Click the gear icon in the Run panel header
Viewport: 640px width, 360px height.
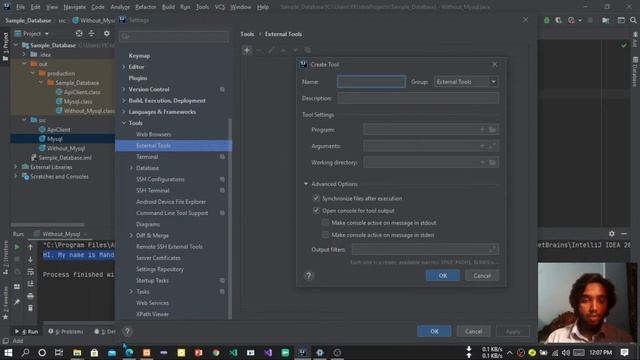point(612,234)
